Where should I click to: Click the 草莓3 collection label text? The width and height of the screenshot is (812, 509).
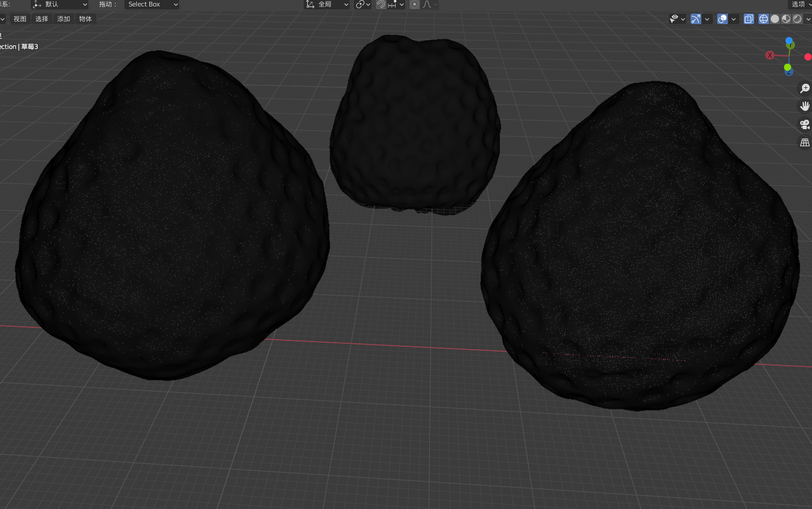click(29, 47)
